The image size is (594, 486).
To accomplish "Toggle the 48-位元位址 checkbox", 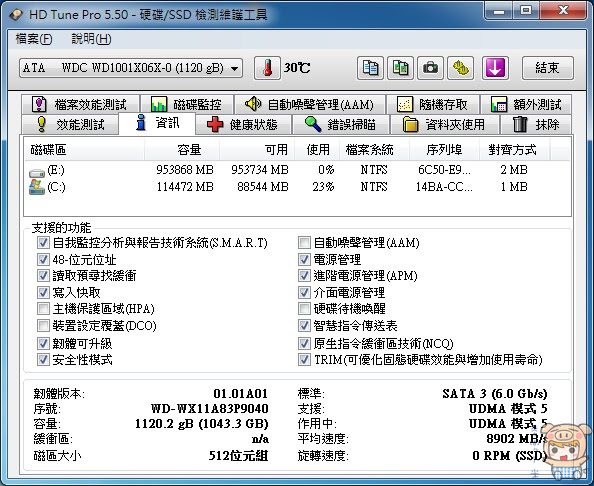I will (x=43, y=259).
